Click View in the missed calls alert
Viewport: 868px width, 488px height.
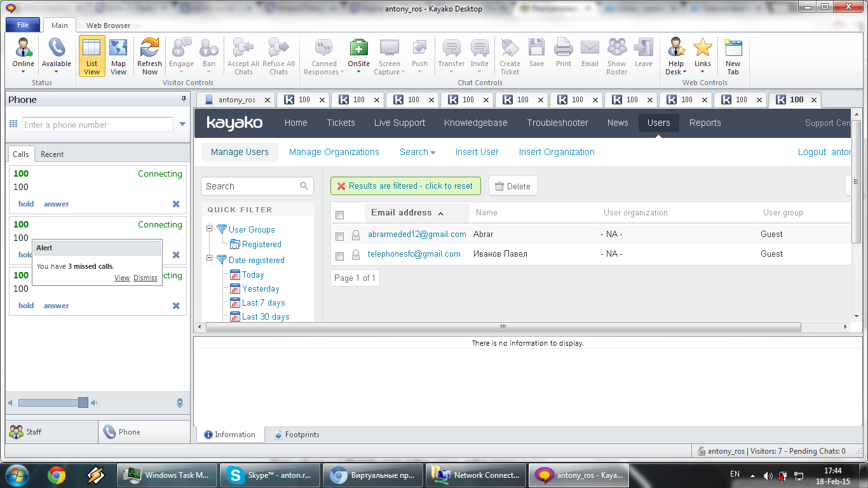pos(122,278)
